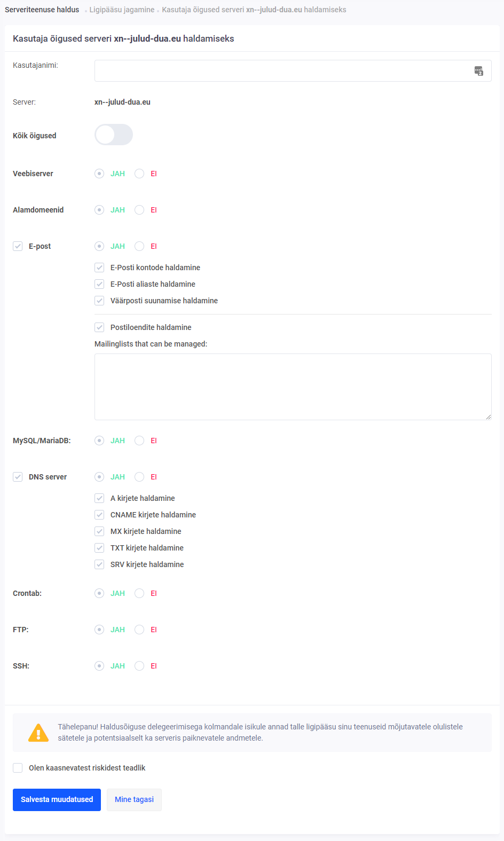Select EI for SSH access
Viewport: 504px width, 841px height.
[x=140, y=666]
